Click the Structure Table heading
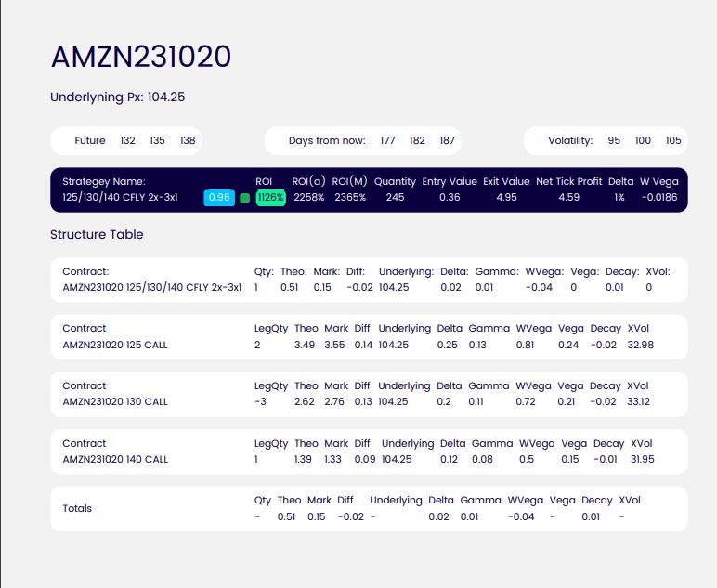 pos(97,235)
